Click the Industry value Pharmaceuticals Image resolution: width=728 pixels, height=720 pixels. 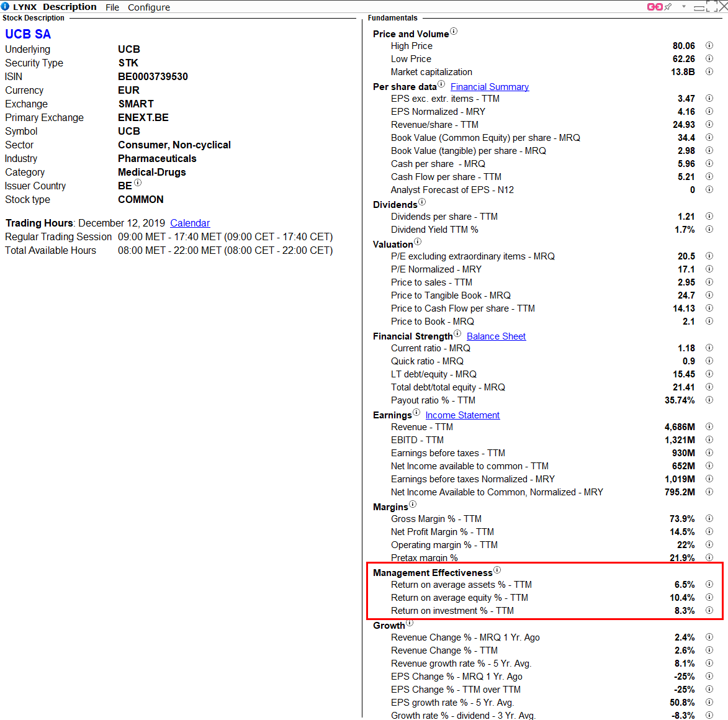coord(157,159)
